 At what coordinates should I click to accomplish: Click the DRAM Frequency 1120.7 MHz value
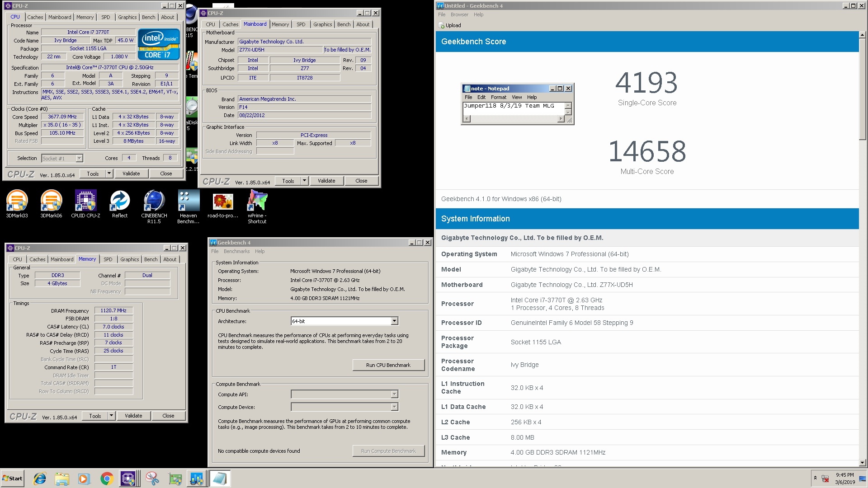coord(113,310)
